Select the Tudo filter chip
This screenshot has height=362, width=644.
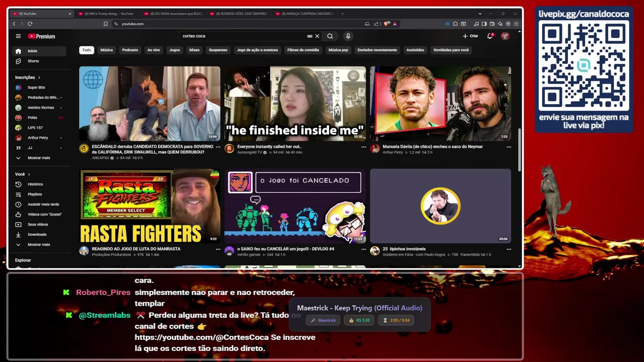click(x=87, y=50)
